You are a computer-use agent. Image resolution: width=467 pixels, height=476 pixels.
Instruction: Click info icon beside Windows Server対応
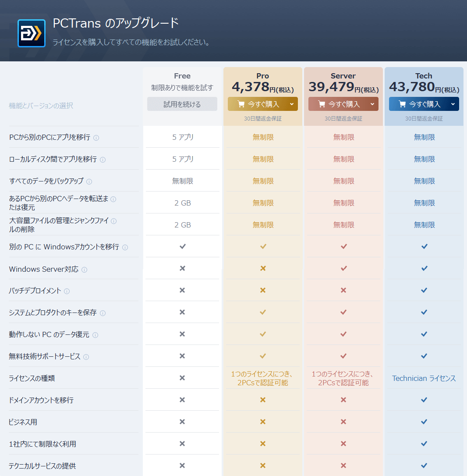pos(85,270)
